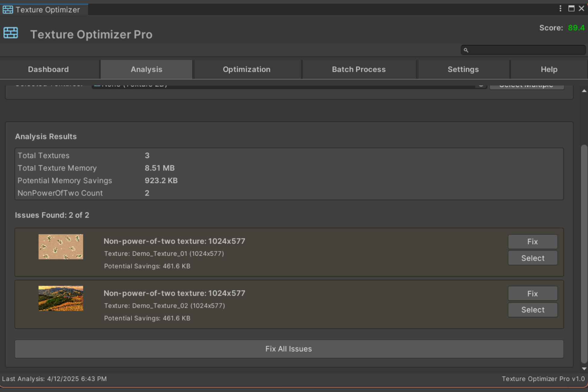Click Select for Demo_Texture_01 issue

tap(533, 258)
